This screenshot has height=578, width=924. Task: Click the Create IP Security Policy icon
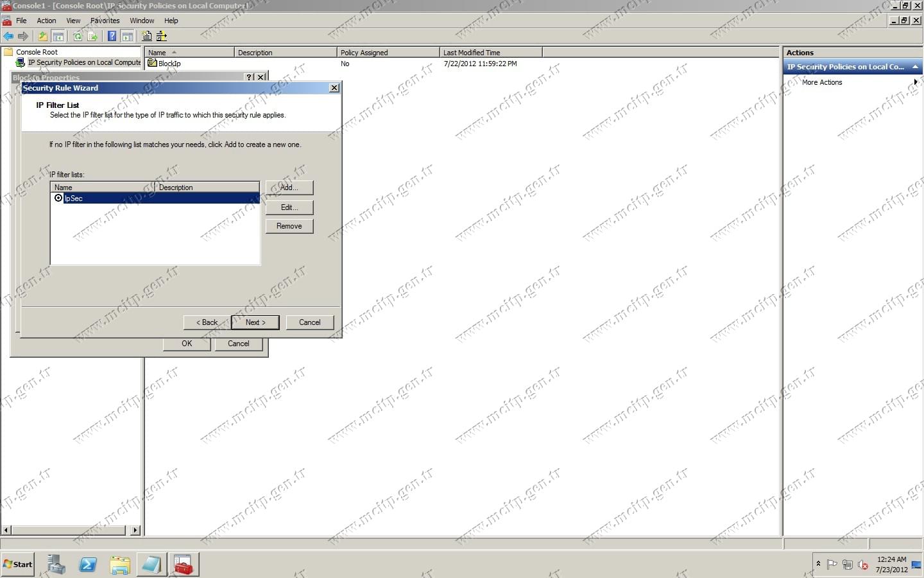[x=147, y=37]
